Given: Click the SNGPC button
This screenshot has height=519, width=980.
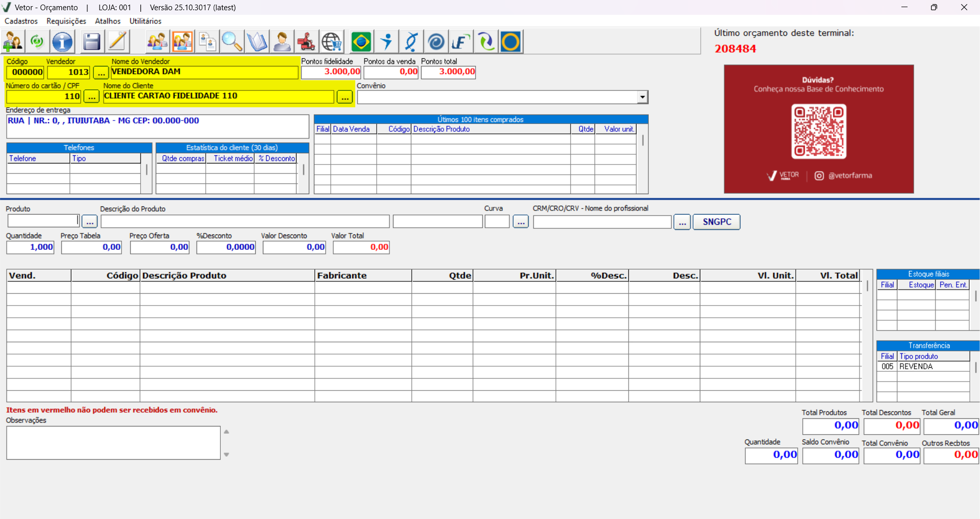Looking at the screenshot, I should click(x=717, y=222).
